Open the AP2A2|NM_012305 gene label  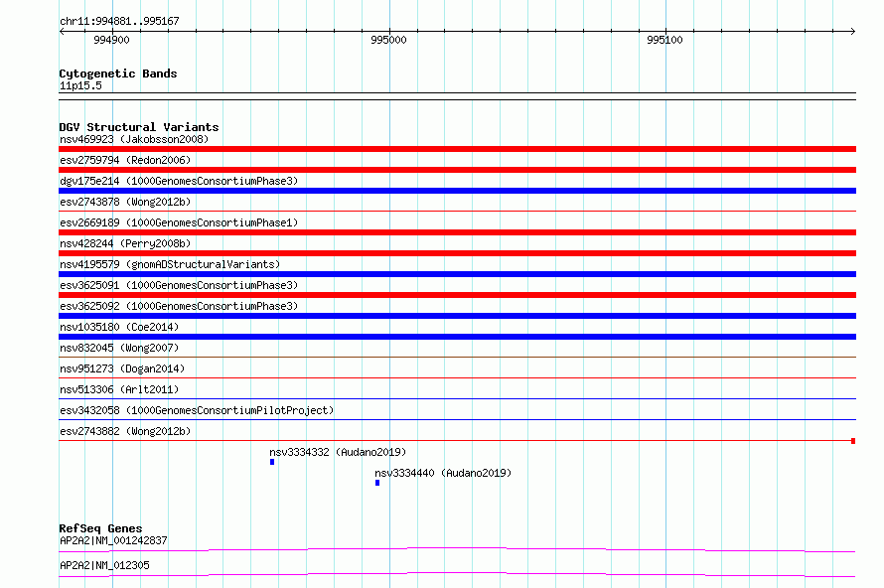coord(105,565)
